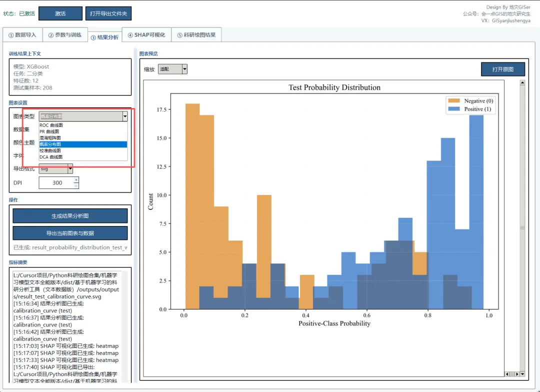
Task: Switch to the ① 数据导入 tab
Action: 22,35
